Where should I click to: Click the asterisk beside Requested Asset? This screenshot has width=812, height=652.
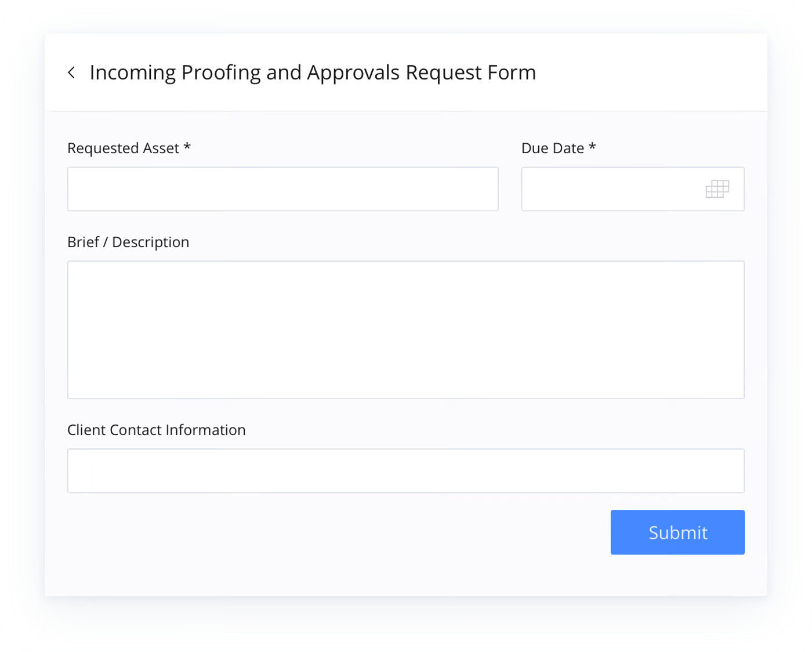[x=187, y=146]
